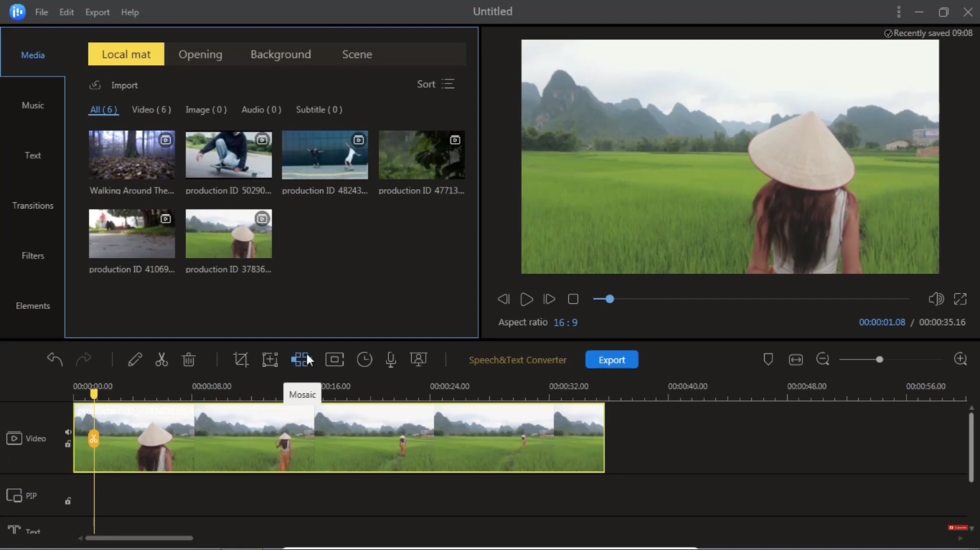Open the Transitions panel in the sidebar
This screenshot has height=550, width=980.
coord(32,205)
